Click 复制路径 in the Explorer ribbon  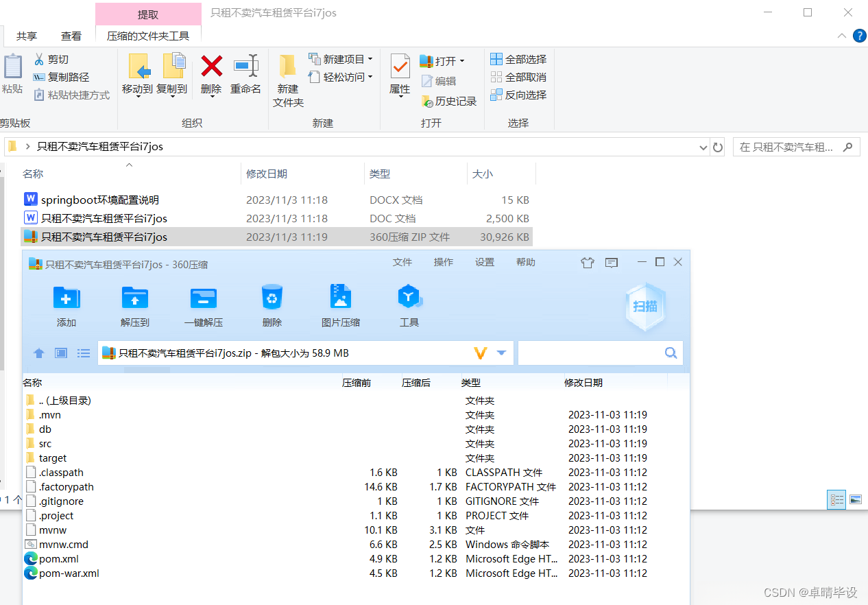click(x=61, y=78)
